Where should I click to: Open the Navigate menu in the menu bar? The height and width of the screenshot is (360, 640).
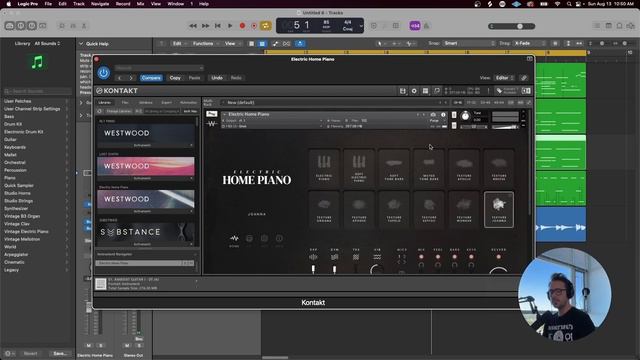point(100,4)
